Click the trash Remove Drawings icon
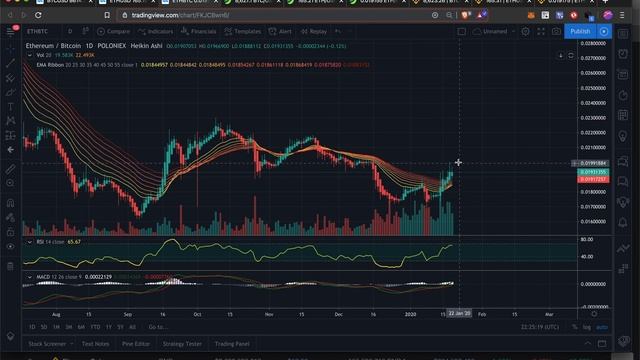The image size is (640, 360). point(11,266)
